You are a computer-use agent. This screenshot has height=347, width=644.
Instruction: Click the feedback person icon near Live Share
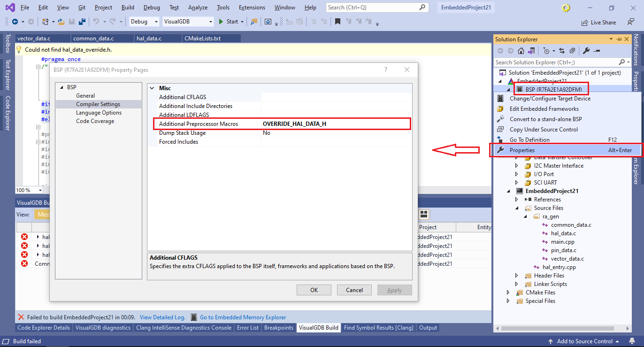tap(631, 22)
